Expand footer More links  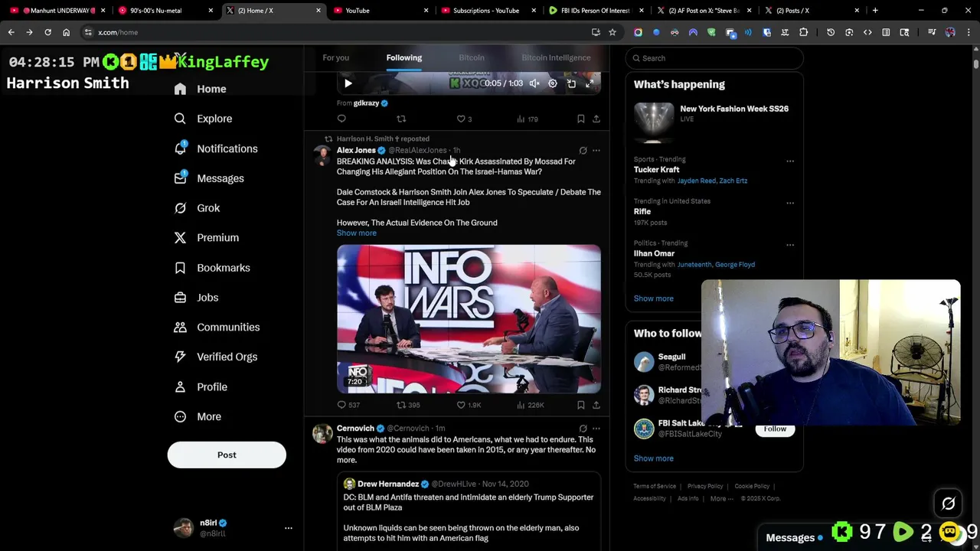(x=721, y=499)
